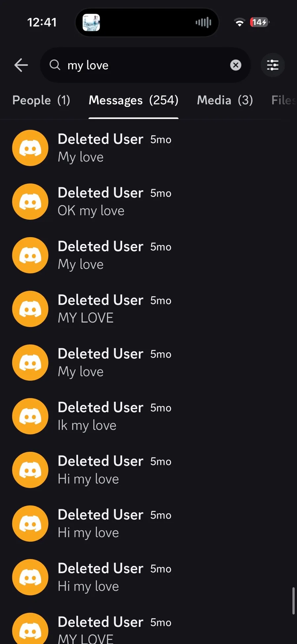Click the results list scrollbar

(x=293, y=600)
